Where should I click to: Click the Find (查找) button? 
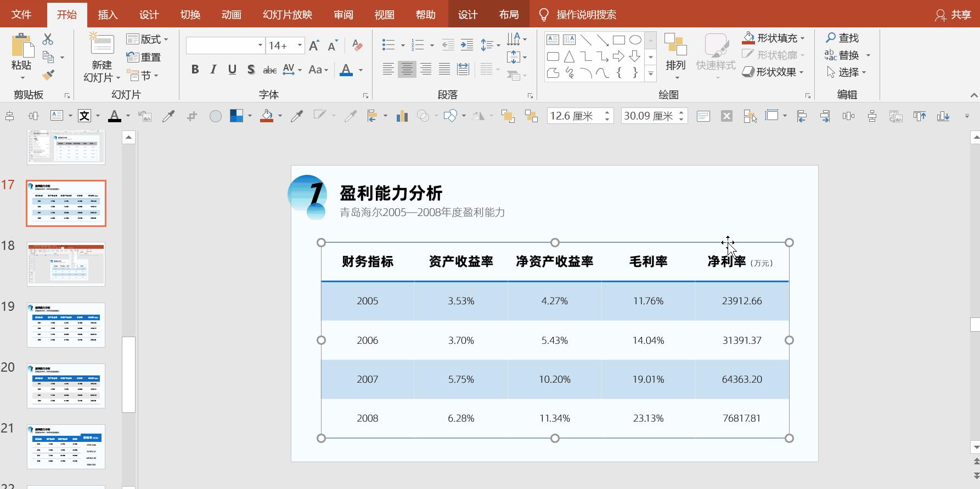pyautogui.click(x=842, y=38)
